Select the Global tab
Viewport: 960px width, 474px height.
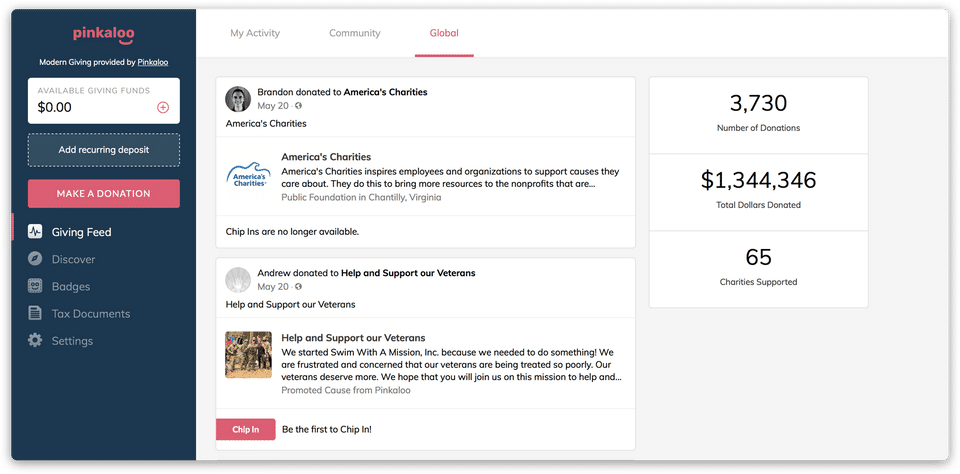click(444, 33)
